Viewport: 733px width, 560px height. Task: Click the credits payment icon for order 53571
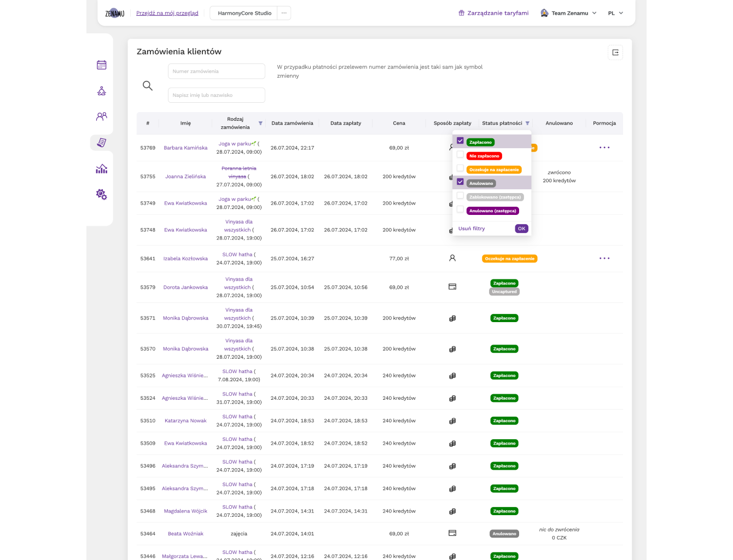[x=452, y=318]
